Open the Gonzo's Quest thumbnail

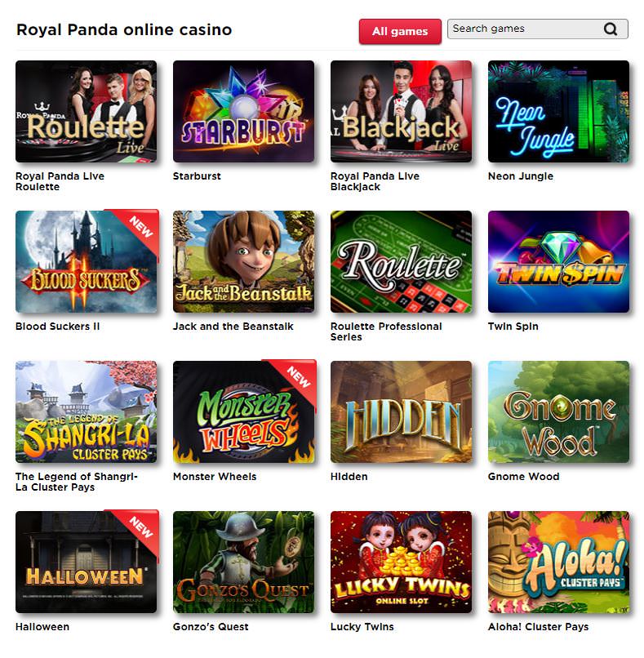(243, 562)
